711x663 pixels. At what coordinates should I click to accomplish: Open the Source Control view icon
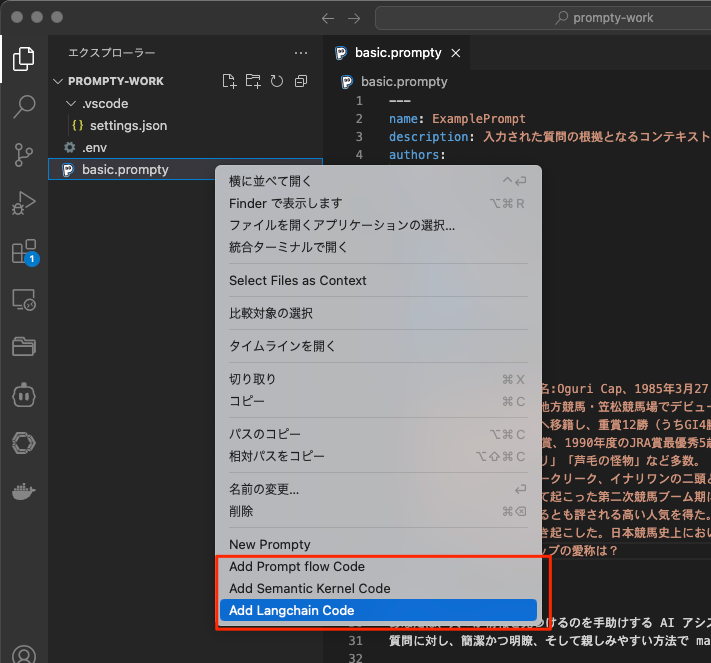pyautogui.click(x=24, y=155)
